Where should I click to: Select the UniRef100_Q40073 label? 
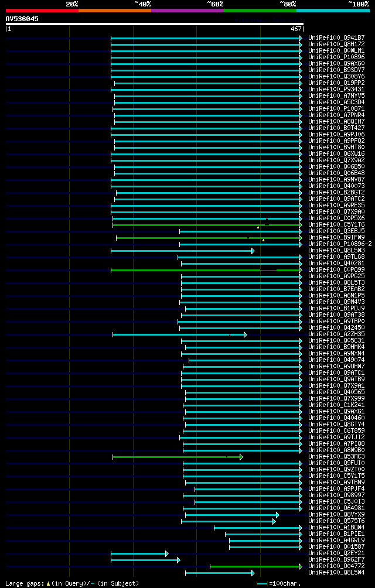point(336,186)
